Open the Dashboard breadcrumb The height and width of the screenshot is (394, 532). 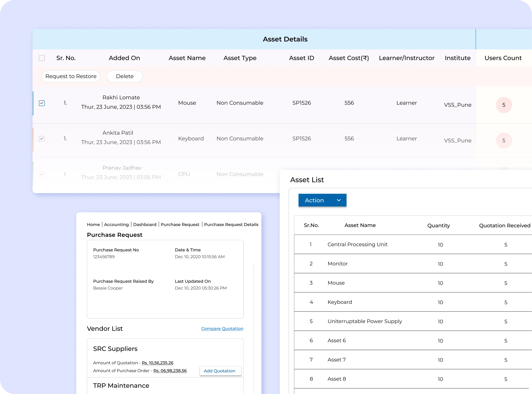[x=145, y=224]
